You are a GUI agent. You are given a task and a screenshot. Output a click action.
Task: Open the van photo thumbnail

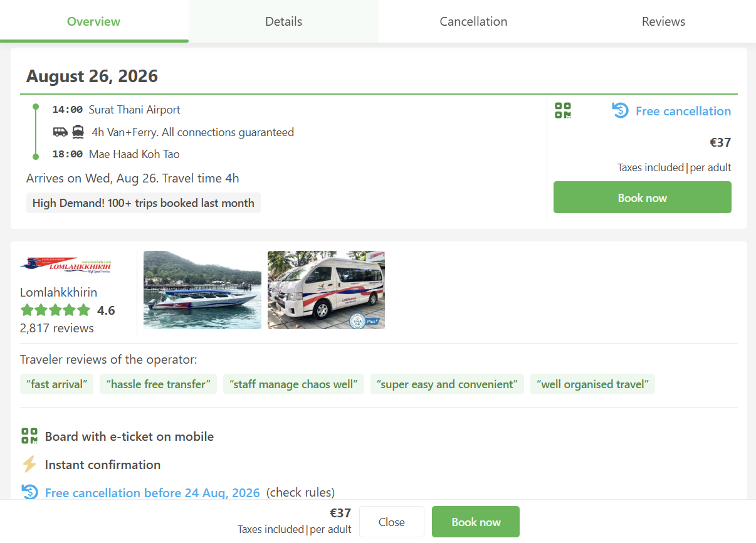[x=326, y=290]
